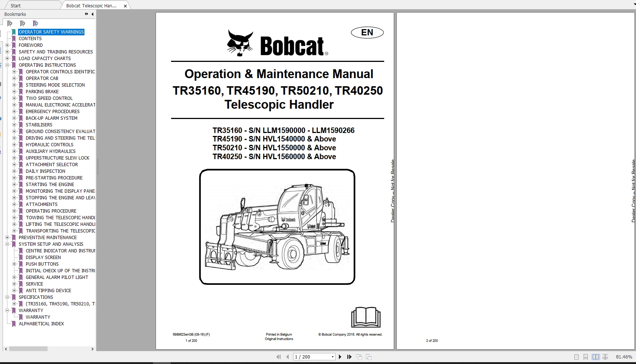
Task: Collapse the Bookmarks panel with left arrow
Action: click(x=93, y=14)
